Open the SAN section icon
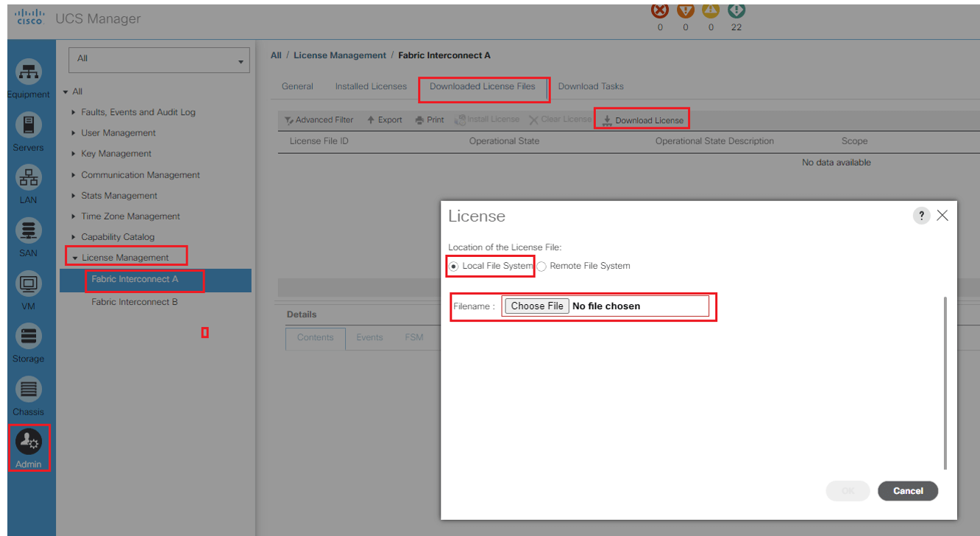Image resolution: width=980 pixels, height=536 pixels. pyautogui.click(x=29, y=230)
